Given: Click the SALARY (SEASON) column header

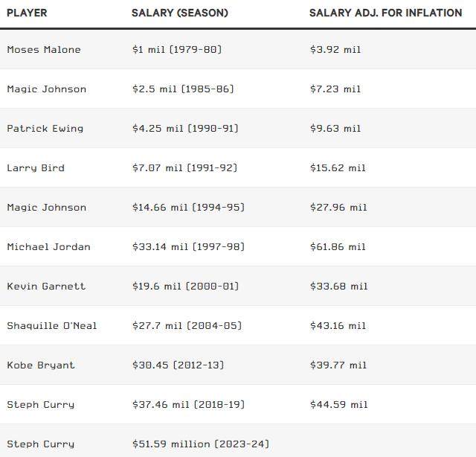Looking at the screenshot, I should (x=179, y=13).
